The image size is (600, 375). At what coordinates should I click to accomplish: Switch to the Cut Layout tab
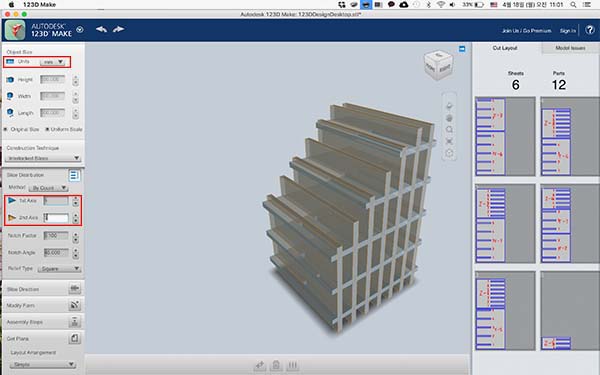(x=505, y=48)
